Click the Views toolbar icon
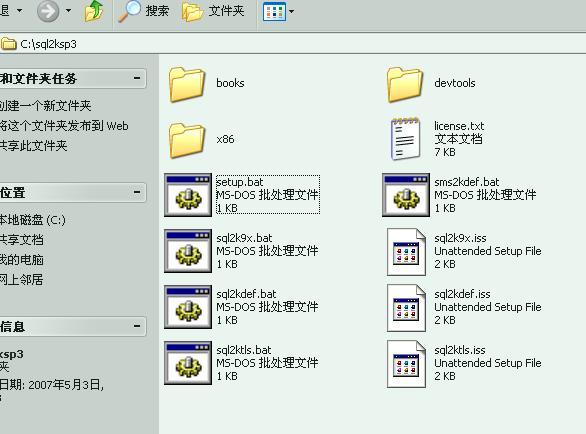The height and width of the screenshot is (434, 586). click(274, 12)
